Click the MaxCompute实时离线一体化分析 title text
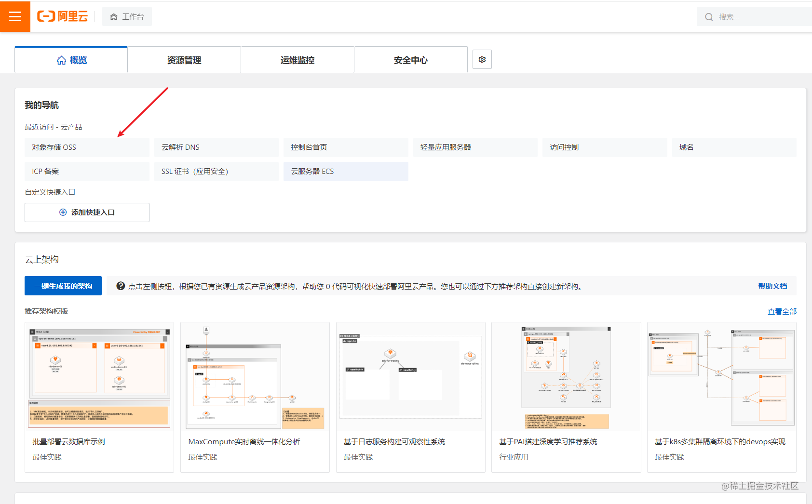The image size is (812, 504). pyautogui.click(x=244, y=442)
